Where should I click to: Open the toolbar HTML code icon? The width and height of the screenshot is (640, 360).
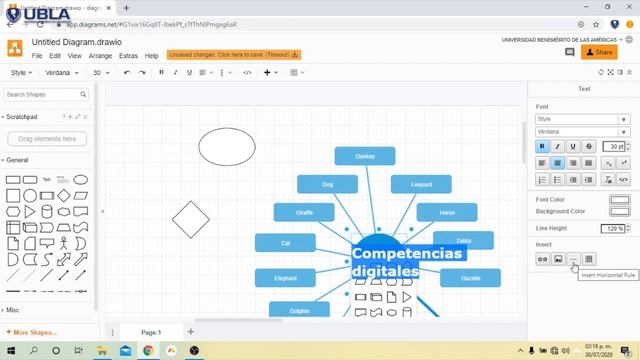(x=247, y=73)
